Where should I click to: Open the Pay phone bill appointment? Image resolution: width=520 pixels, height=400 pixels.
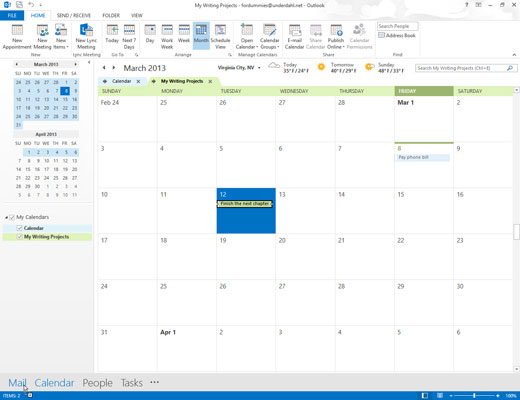pos(423,157)
